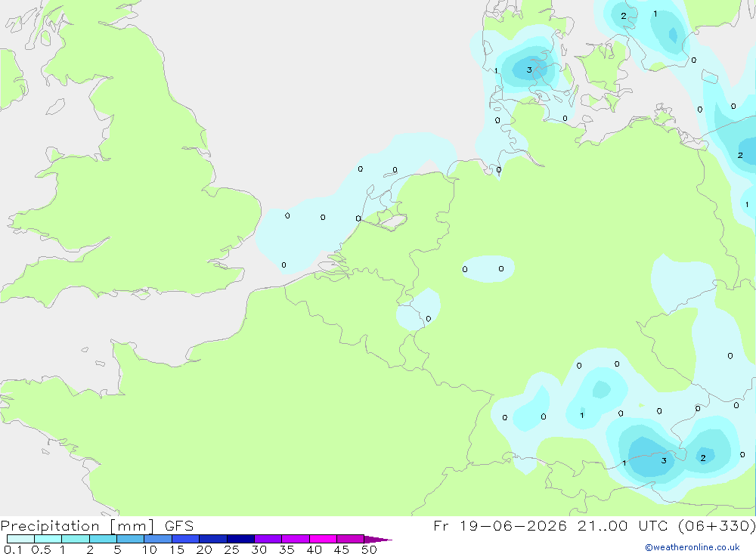The height and width of the screenshot is (554, 756).
Task: Click the 'Precipitation [mm] GFS' title text
Action: [x=97, y=525]
